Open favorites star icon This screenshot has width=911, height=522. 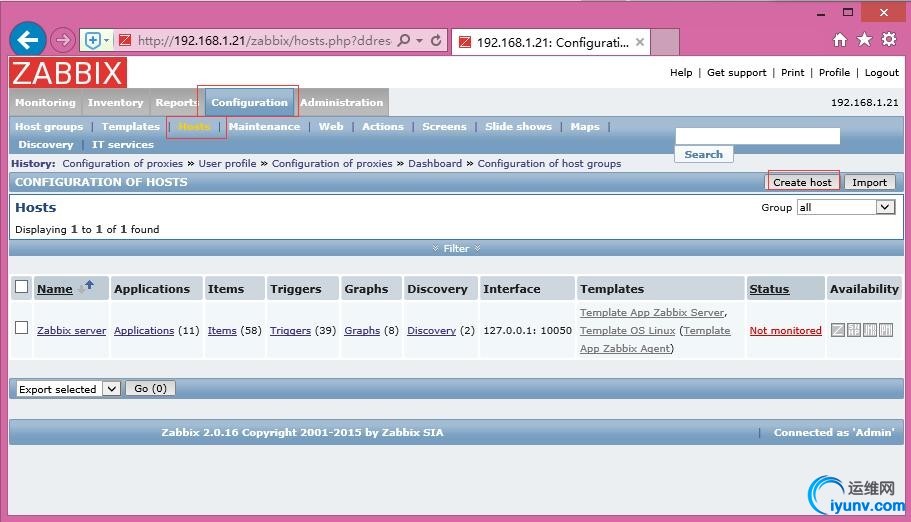coord(865,40)
